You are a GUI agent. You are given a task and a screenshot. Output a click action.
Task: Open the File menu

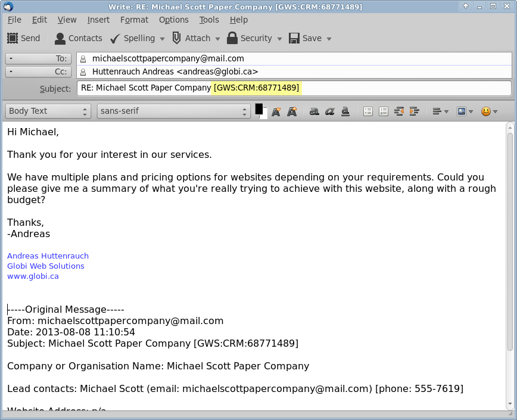(x=14, y=20)
